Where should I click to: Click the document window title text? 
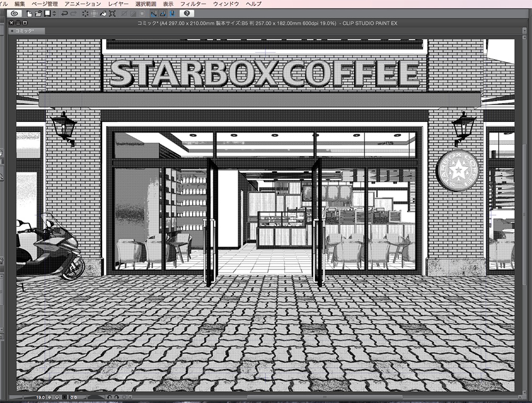pyautogui.click(x=267, y=23)
